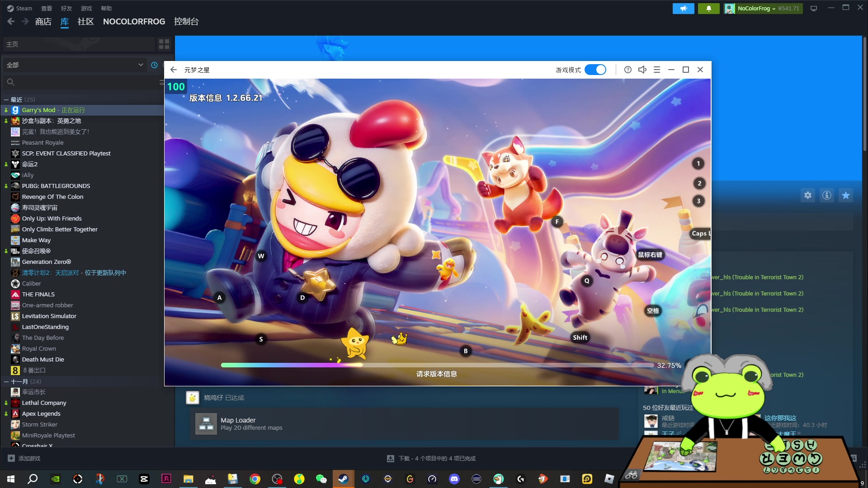Viewport: 868px width, 488px height.
Task: Open the Steam menu
Action: tap(19, 8)
